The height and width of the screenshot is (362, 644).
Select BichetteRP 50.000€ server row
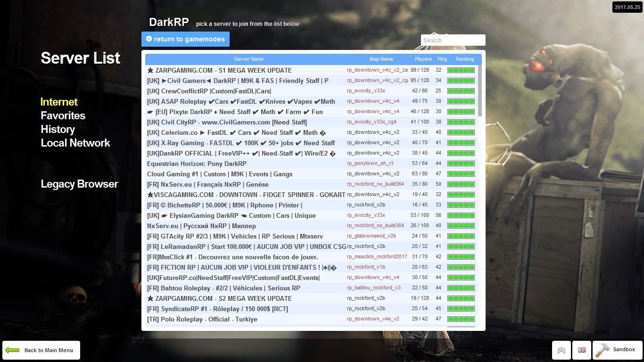pyautogui.click(x=311, y=205)
